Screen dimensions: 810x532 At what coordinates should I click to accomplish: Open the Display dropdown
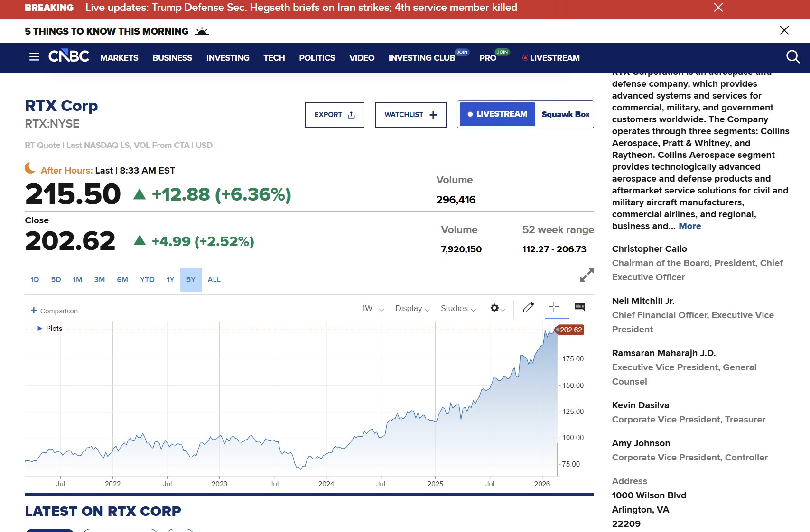(412, 309)
